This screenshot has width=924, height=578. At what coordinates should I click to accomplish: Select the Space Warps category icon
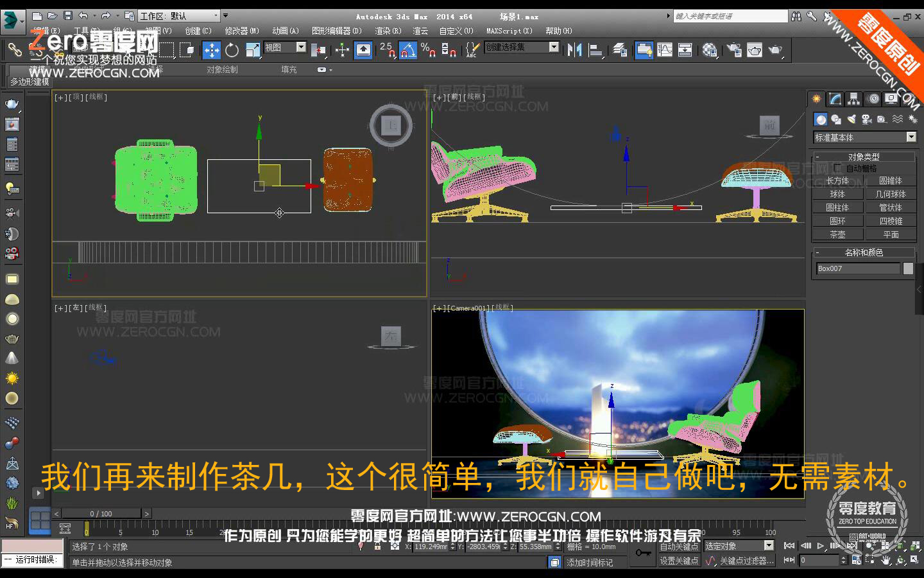click(x=897, y=119)
